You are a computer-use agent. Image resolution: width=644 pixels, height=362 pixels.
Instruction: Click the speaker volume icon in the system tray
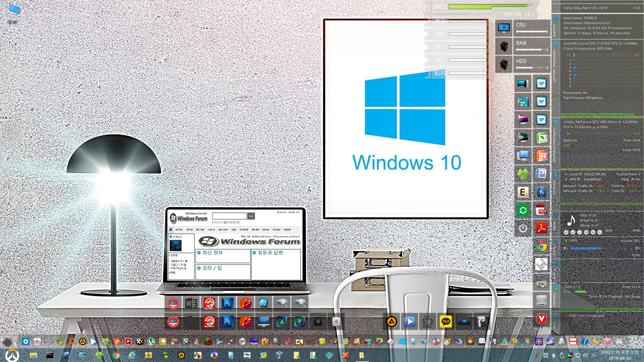585,355
